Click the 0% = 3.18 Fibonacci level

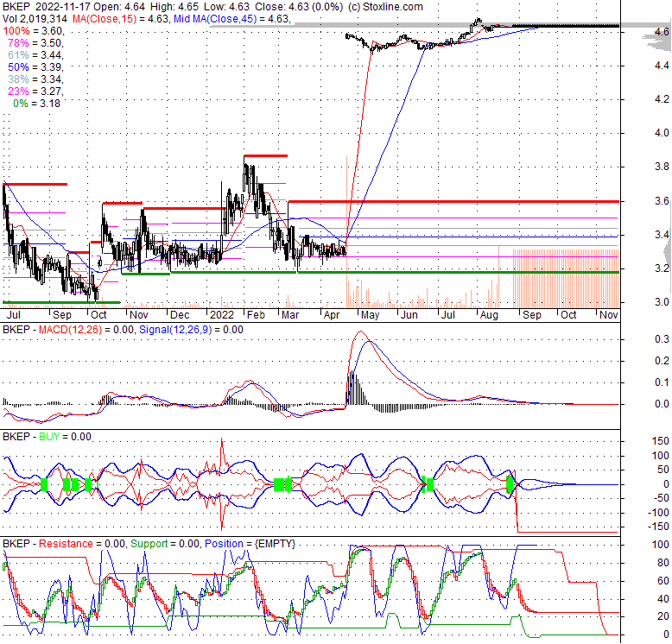tap(37, 104)
